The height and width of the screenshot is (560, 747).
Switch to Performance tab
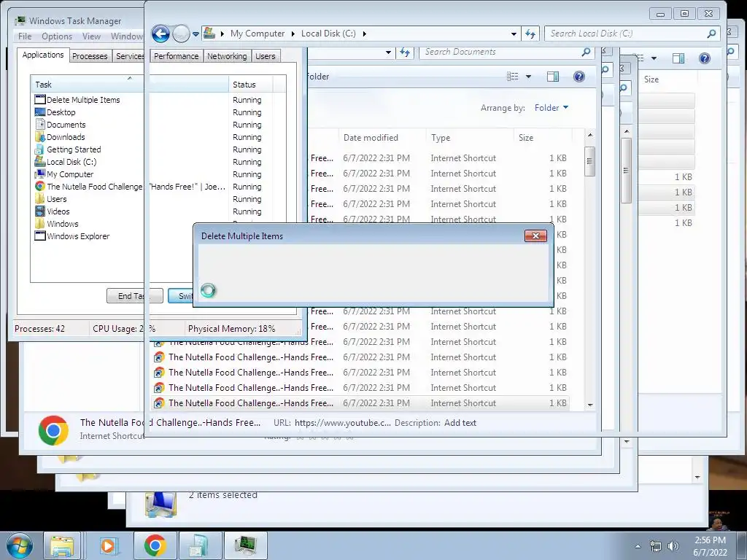coord(176,56)
